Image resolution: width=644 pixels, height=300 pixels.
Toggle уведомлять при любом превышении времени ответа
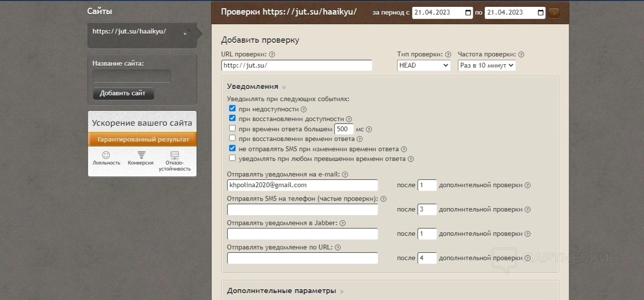(x=232, y=159)
